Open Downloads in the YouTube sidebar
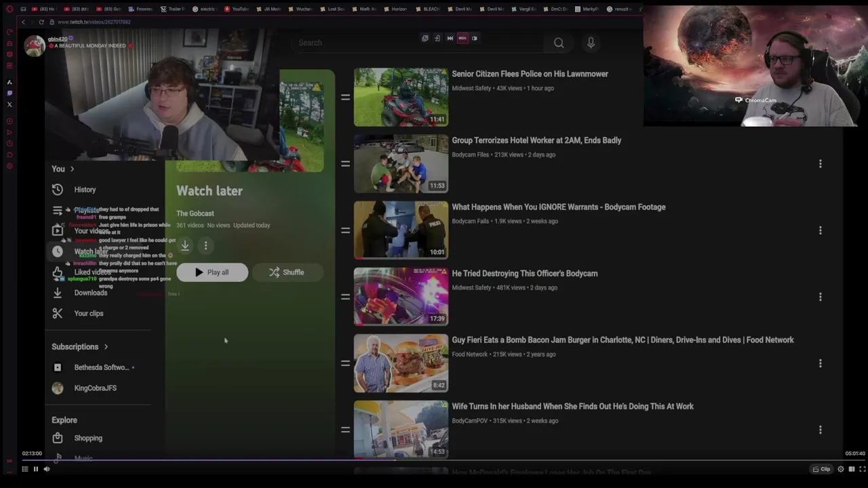Viewport: 868px width, 488px height. [x=80, y=293]
